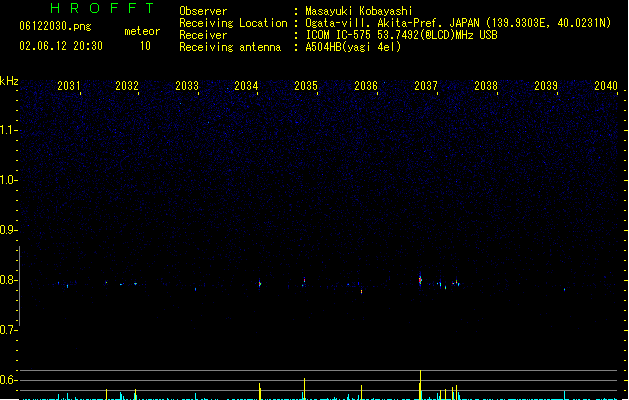Click the 2037 time marker
Viewport: 629px width, 400px height.
coord(426,86)
